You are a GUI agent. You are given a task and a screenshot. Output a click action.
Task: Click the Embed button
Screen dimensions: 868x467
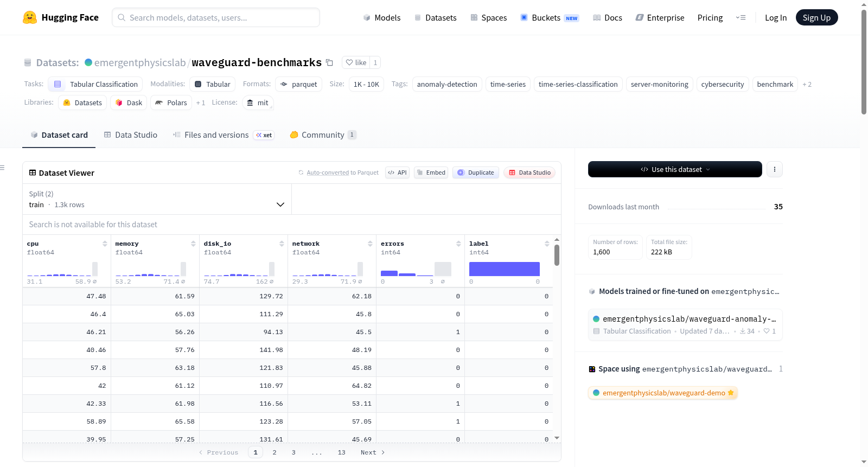pos(431,172)
